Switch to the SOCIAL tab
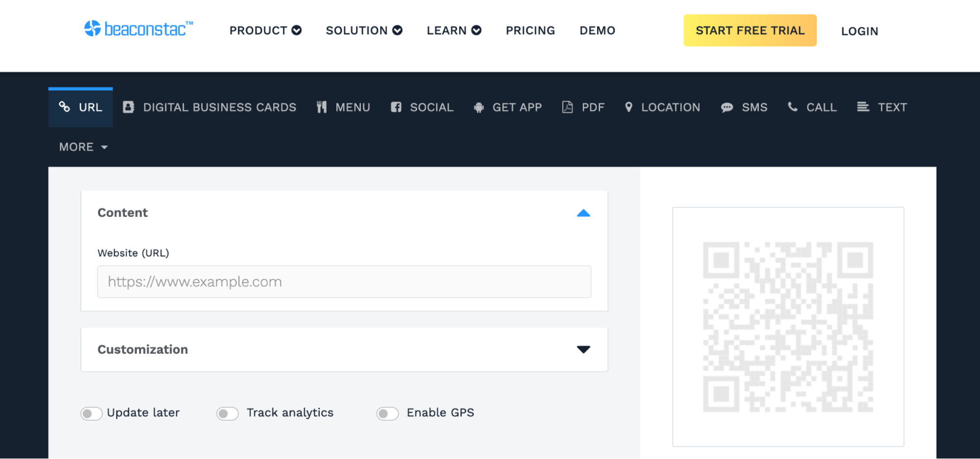980x459 pixels. [x=422, y=107]
